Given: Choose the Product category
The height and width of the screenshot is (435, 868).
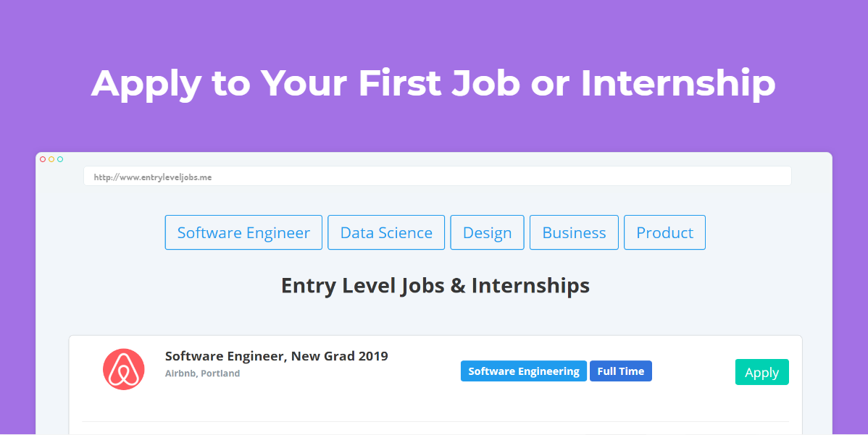Looking at the screenshot, I should 664,232.
